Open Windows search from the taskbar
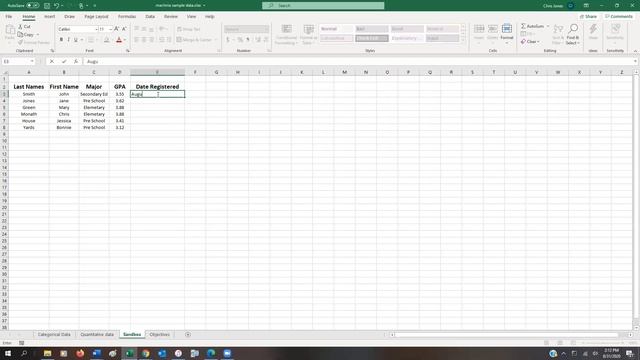The image size is (640, 360). pos(24,353)
